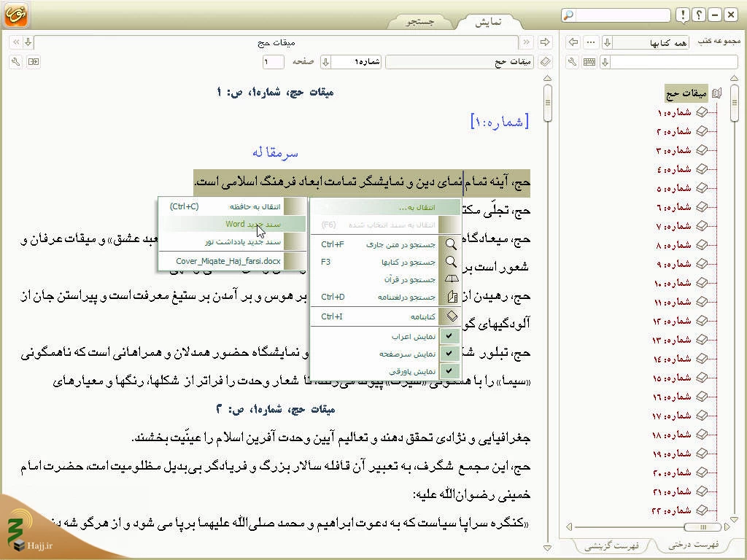This screenshot has height=560, width=747.
Task: Select the انتقال به... menu entry
Action: 385,207
